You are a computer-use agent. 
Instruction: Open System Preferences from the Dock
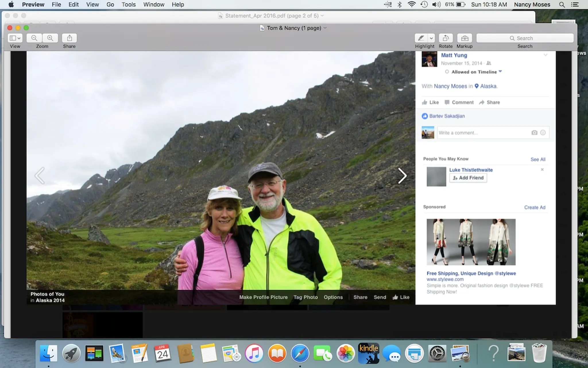pyautogui.click(x=437, y=353)
